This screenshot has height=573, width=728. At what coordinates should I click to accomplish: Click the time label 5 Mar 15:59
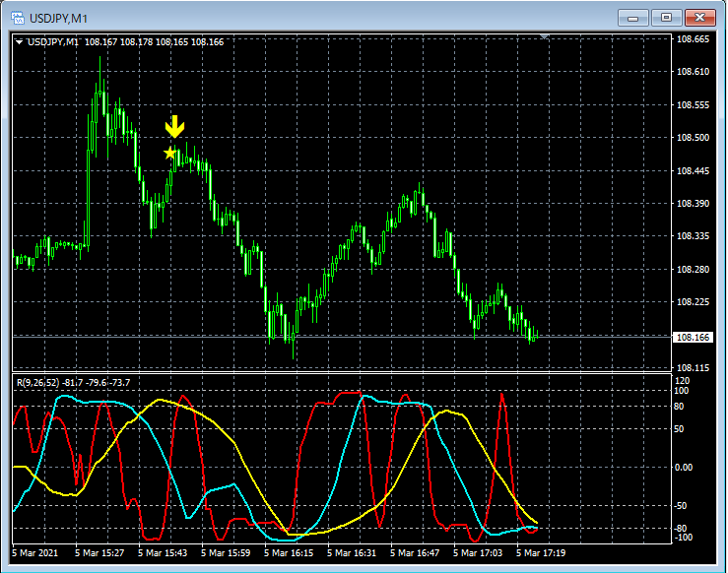coord(226,553)
